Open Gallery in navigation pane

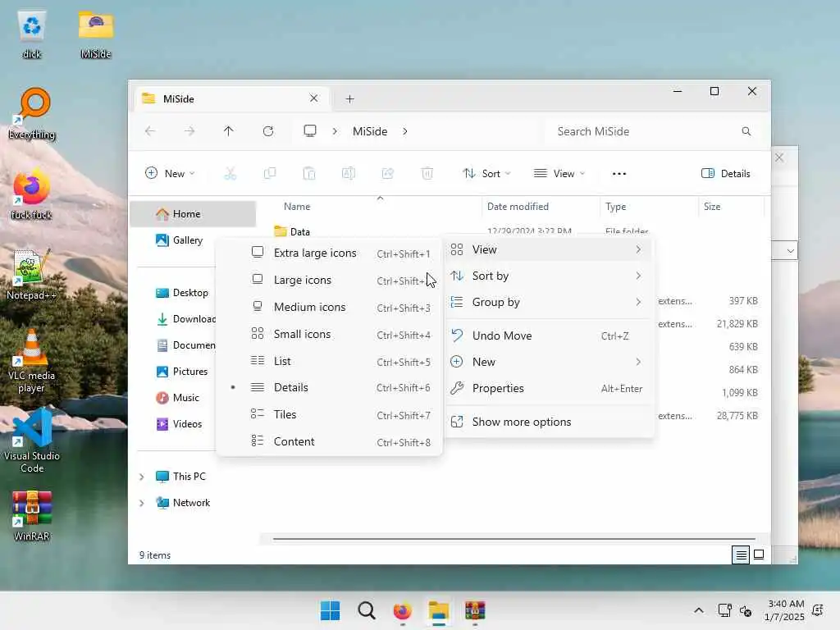(180, 240)
